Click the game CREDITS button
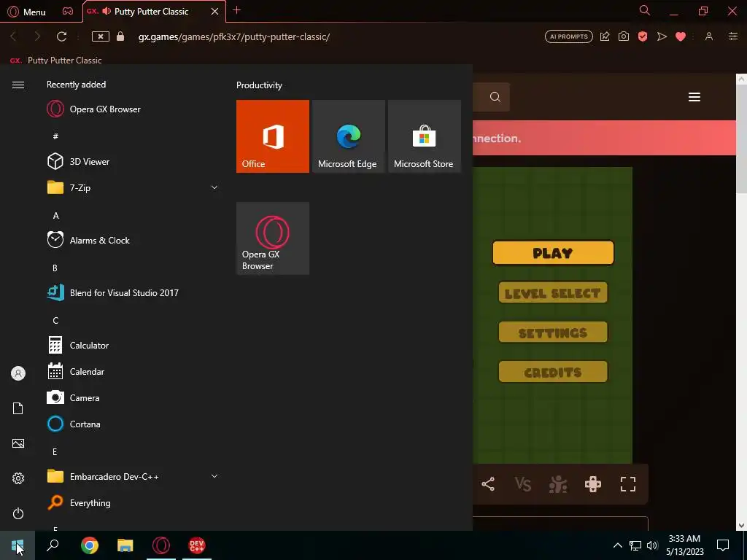This screenshot has height=560, width=747. click(553, 372)
